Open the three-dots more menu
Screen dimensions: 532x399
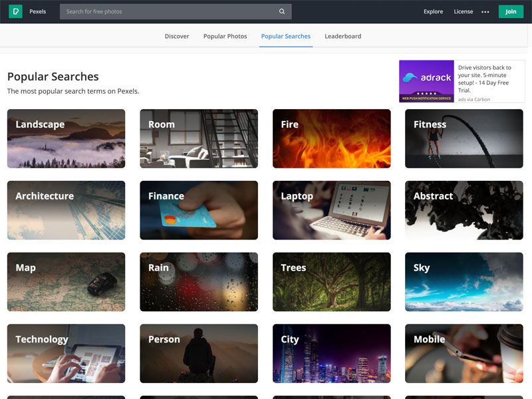[x=485, y=12]
